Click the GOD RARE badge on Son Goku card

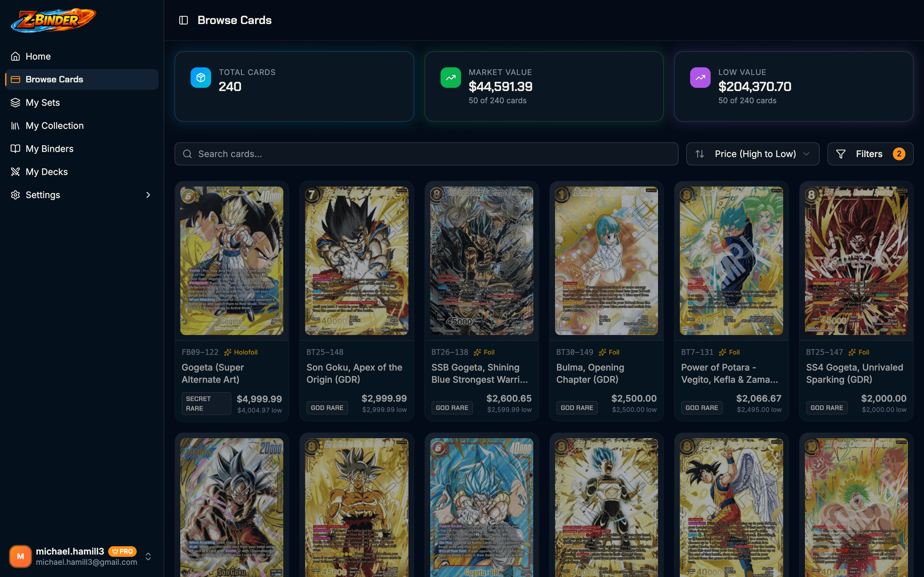pyautogui.click(x=327, y=407)
